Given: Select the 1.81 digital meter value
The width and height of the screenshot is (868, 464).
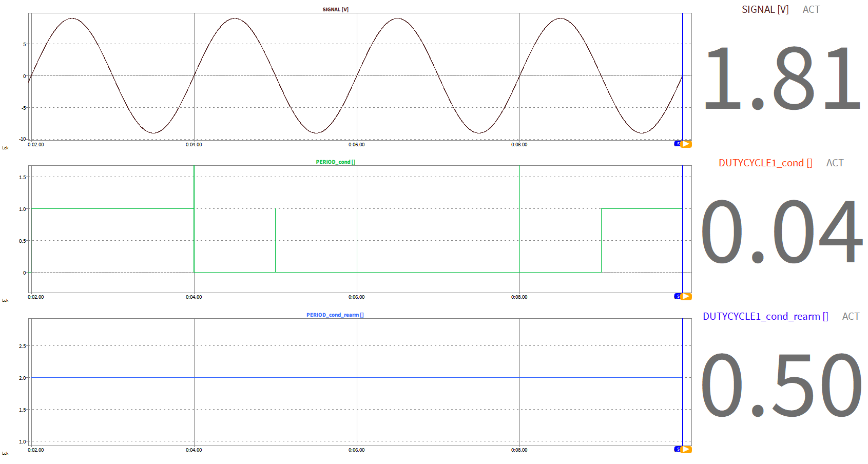Looking at the screenshot, I should coord(781,78).
